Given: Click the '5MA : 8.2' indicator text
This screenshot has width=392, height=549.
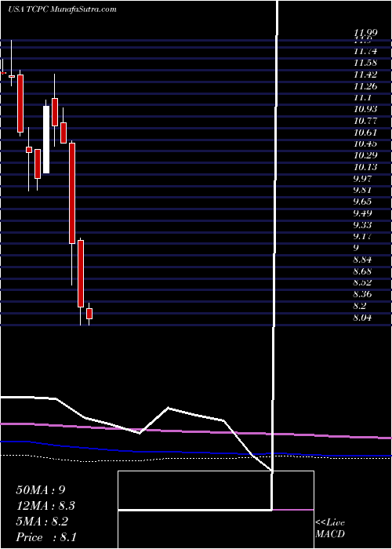Looking at the screenshot, I should click(42, 522).
